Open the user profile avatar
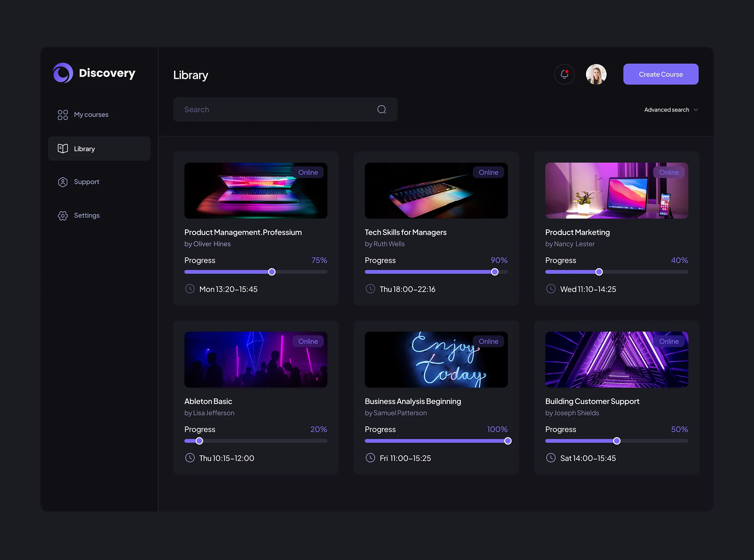Viewport: 754px width, 560px height. 596,74
